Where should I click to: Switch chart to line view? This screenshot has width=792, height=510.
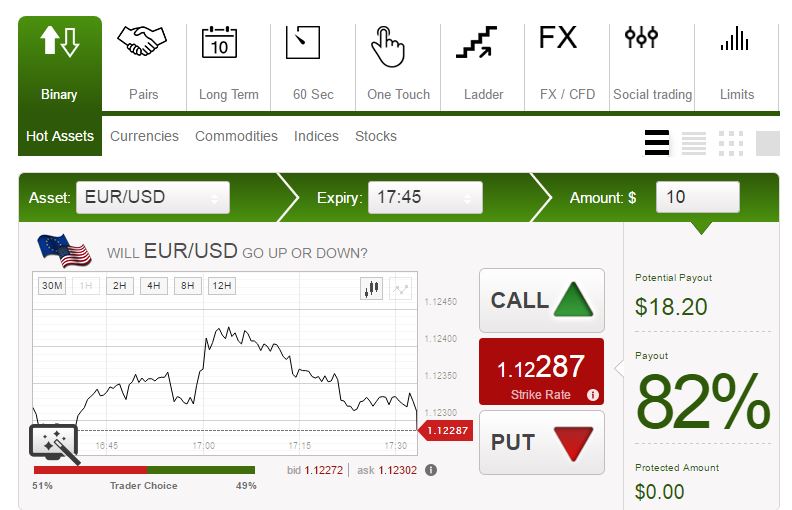[401, 288]
